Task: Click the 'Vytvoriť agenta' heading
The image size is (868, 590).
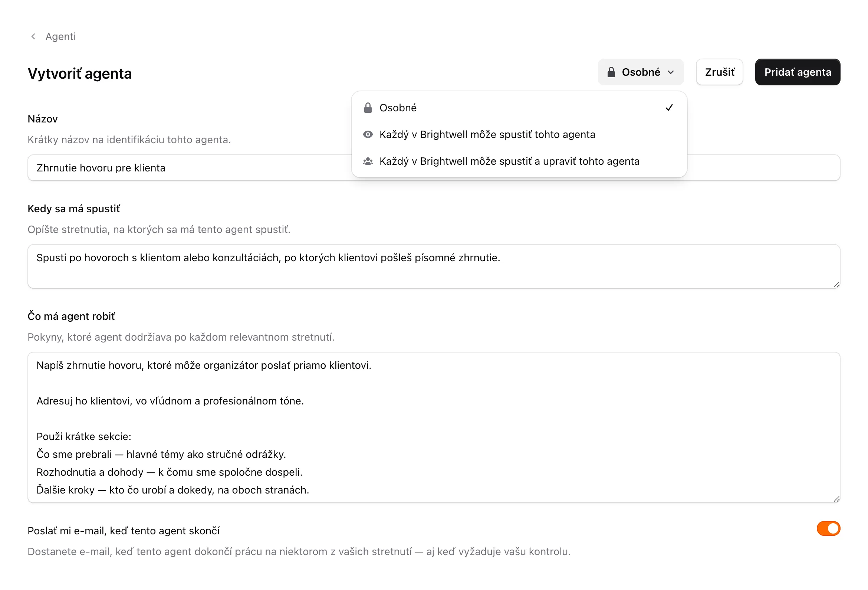Action: (79, 73)
